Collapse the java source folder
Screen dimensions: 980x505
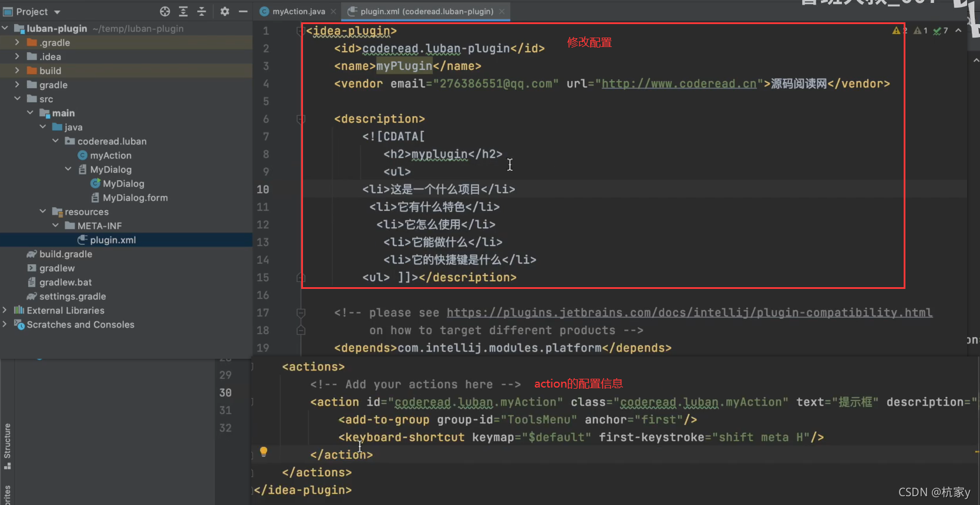click(x=43, y=127)
